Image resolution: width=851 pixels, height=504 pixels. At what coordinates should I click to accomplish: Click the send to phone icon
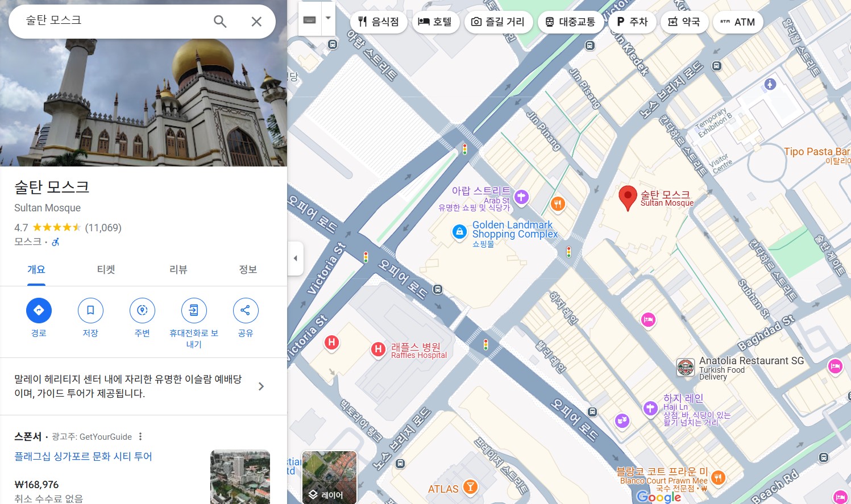click(194, 310)
